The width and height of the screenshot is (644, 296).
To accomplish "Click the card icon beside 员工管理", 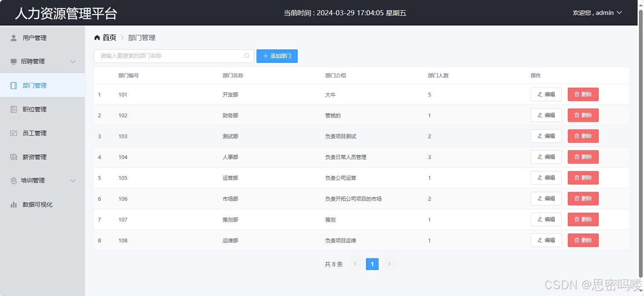I will pos(14,133).
